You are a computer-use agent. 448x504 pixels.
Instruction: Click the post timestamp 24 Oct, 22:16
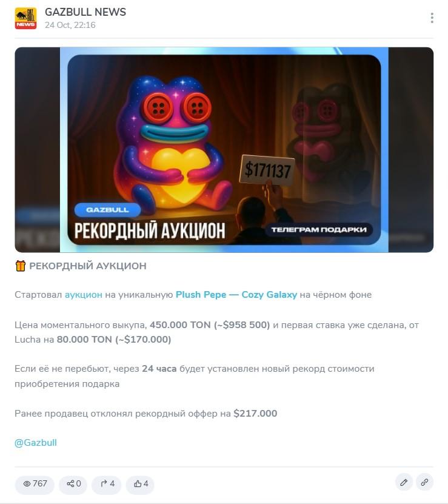coord(70,25)
